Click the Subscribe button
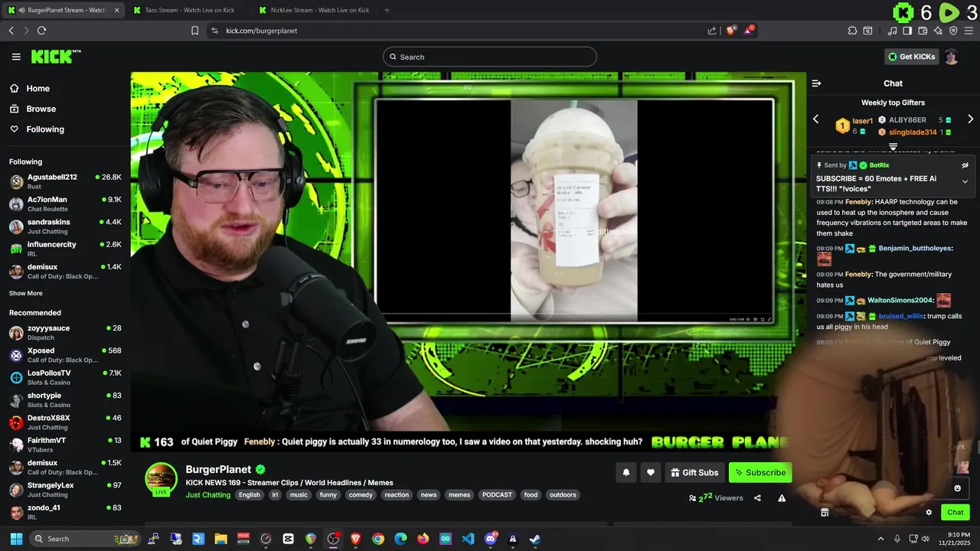The image size is (980, 551). tap(760, 472)
